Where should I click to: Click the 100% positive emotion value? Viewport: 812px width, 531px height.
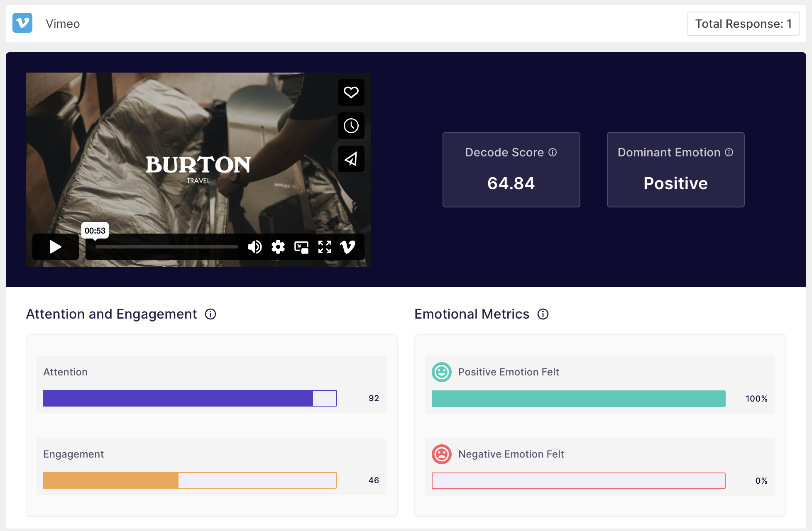pyautogui.click(x=756, y=399)
